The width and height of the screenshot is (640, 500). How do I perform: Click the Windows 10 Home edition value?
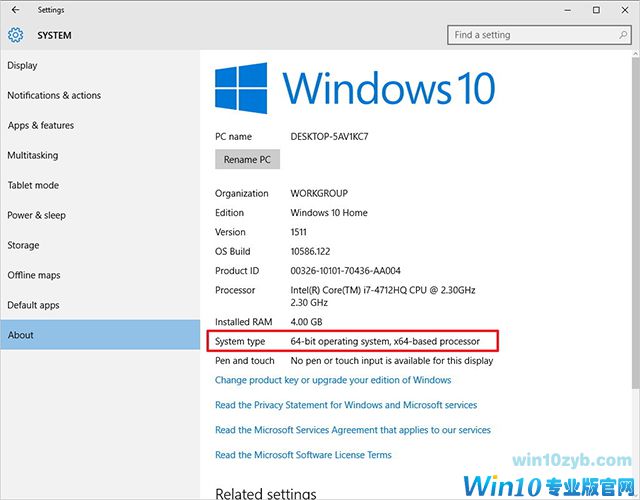[329, 213]
